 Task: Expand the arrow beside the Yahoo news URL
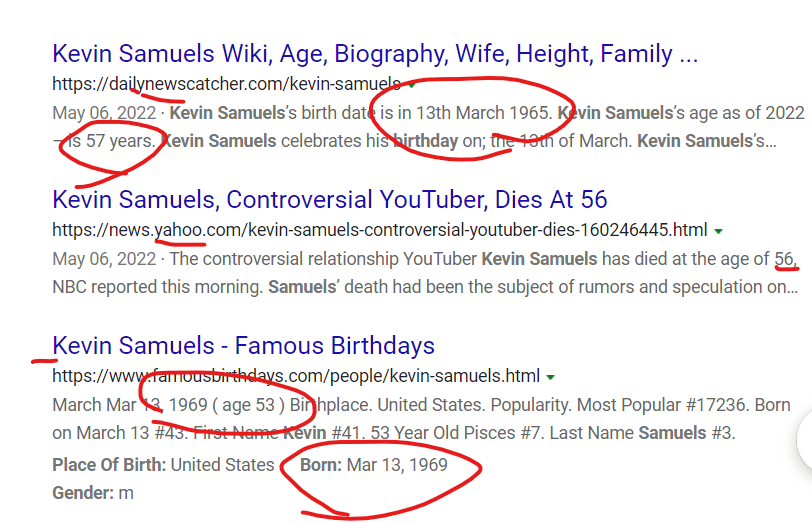(718, 231)
